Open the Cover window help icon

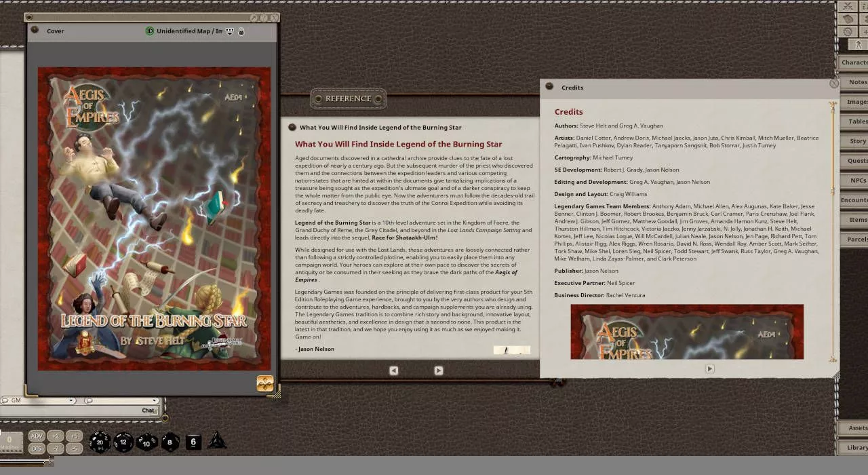[264, 18]
